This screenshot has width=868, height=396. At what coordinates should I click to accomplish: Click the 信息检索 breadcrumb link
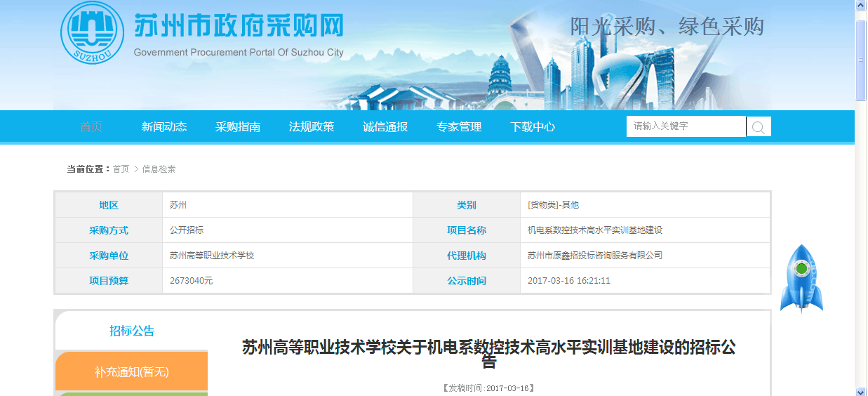(159, 169)
